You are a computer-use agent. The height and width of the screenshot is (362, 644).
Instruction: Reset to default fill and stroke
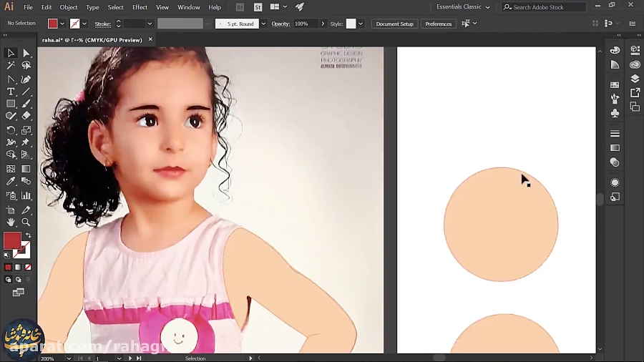point(6,255)
